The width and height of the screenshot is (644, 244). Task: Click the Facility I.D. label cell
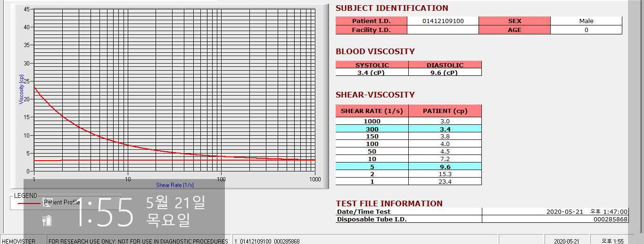371,30
